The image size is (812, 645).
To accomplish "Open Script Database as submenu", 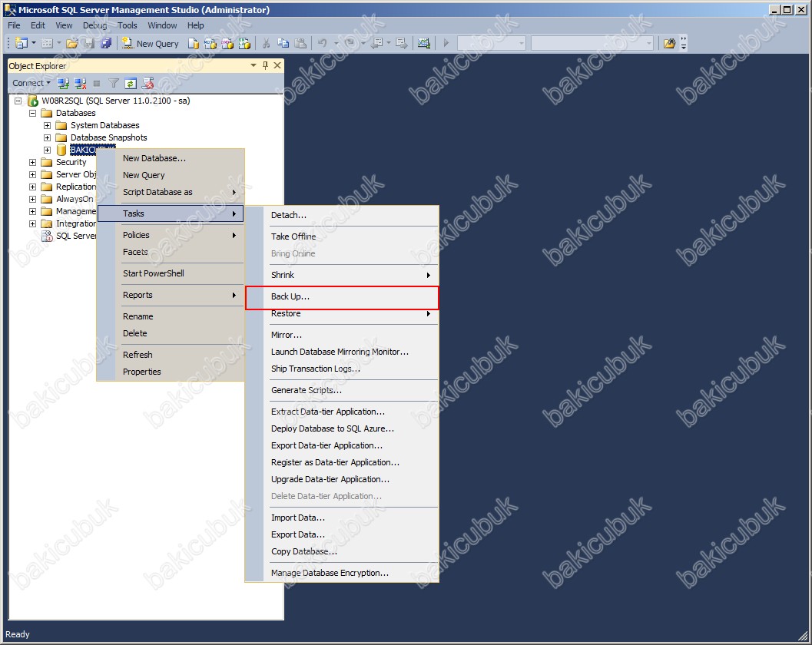I will tap(171, 192).
